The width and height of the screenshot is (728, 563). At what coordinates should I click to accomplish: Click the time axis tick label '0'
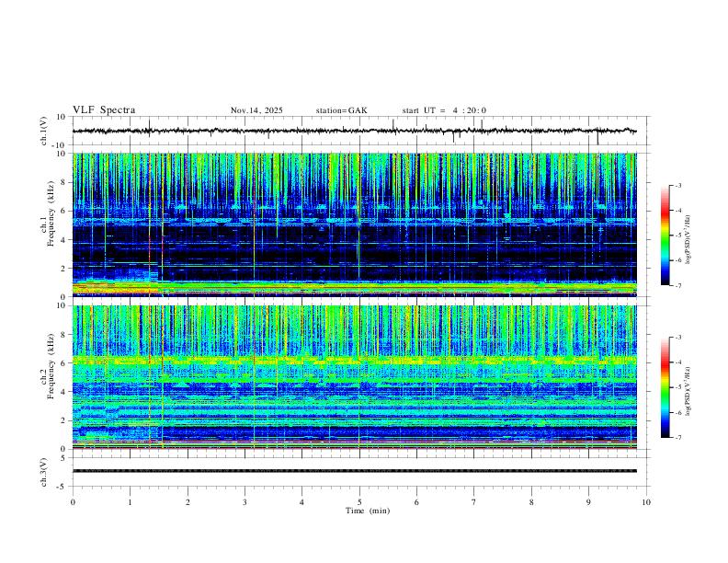(x=73, y=502)
